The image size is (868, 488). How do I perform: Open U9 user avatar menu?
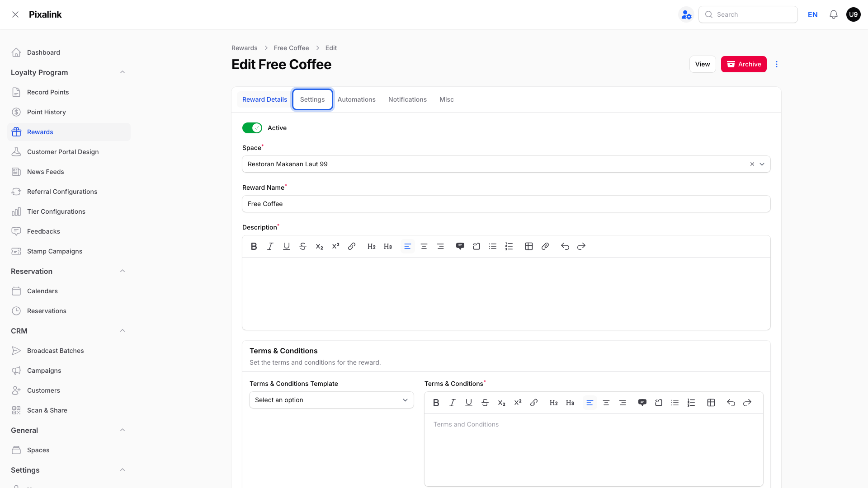[854, 14]
